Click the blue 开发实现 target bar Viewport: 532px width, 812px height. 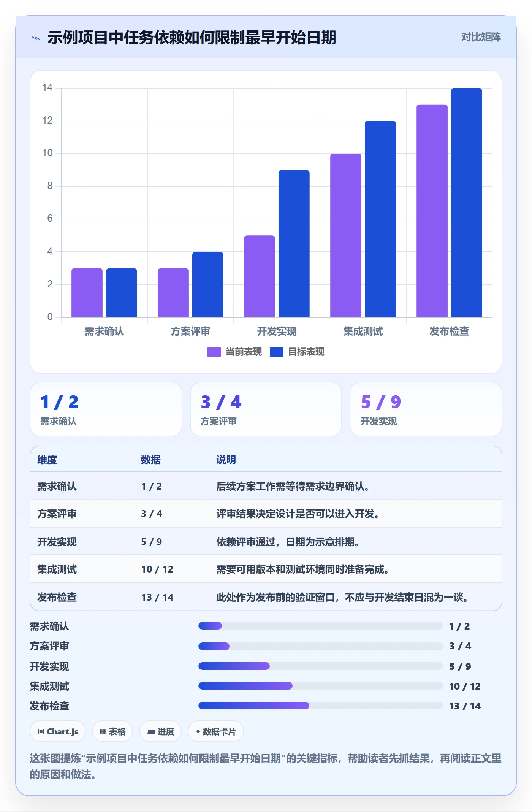click(x=294, y=243)
